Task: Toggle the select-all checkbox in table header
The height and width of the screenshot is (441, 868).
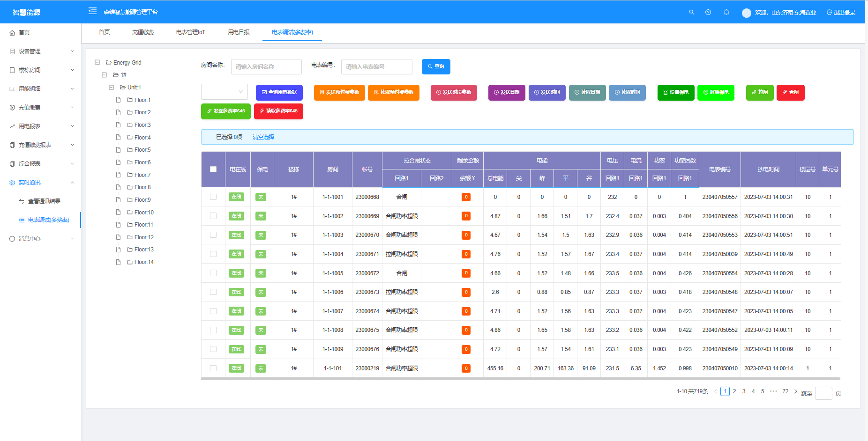Action: click(213, 169)
